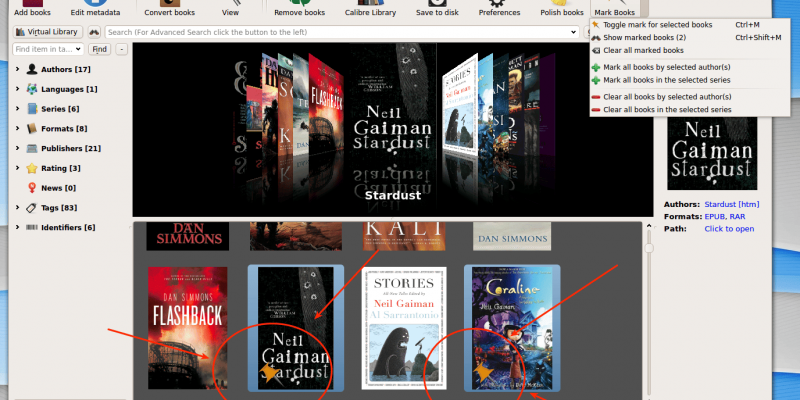The height and width of the screenshot is (400, 800).
Task: Click the Languages globe icon
Action: pyautogui.click(x=32, y=89)
